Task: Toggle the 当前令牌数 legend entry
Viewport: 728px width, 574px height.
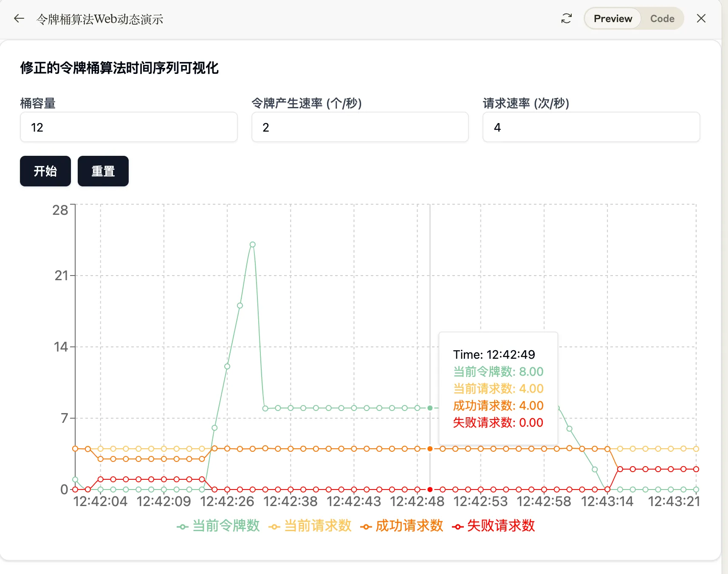Action: pyautogui.click(x=226, y=526)
